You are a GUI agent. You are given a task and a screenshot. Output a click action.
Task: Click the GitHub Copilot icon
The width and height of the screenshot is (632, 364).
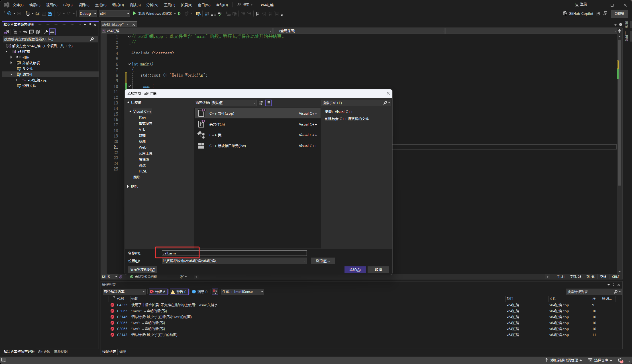click(565, 13)
